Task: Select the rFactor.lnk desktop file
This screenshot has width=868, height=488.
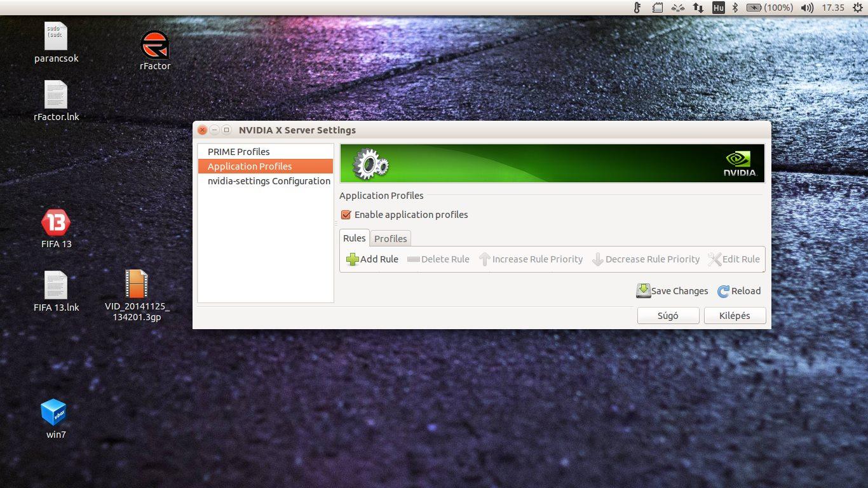Action: tap(57, 100)
